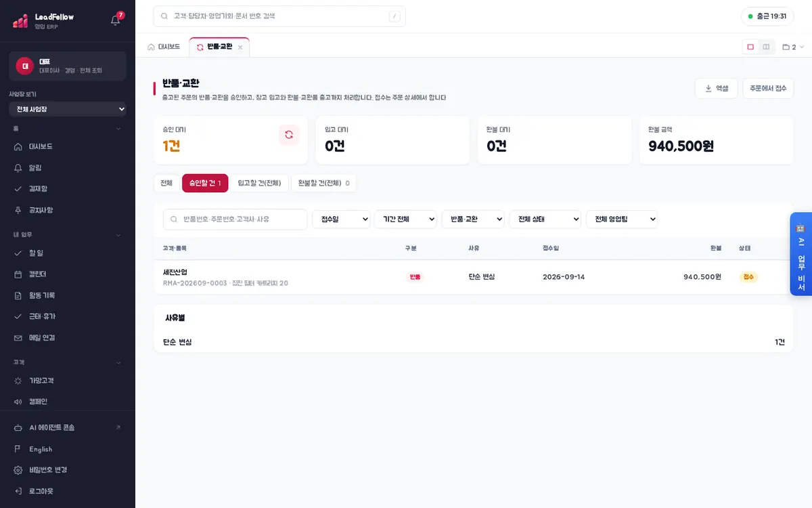Open the 전체 사업장 dropdown

68,109
